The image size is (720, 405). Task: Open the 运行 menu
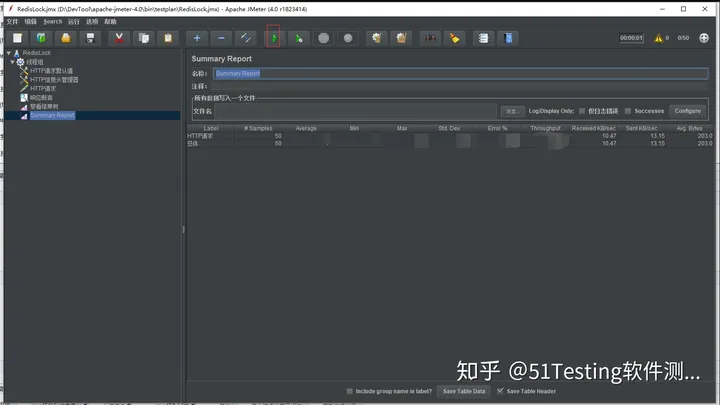pyautogui.click(x=73, y=22)
